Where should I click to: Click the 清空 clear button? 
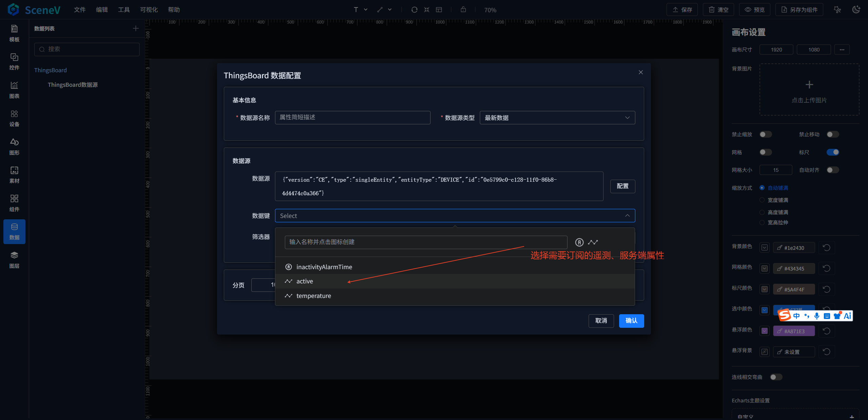718,10
